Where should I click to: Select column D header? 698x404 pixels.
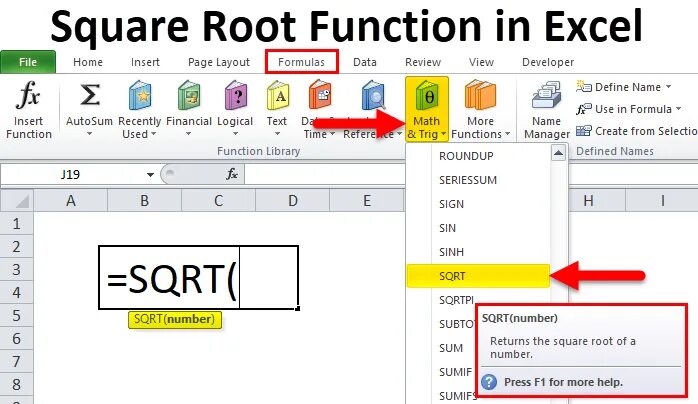(x=292, y=201)
